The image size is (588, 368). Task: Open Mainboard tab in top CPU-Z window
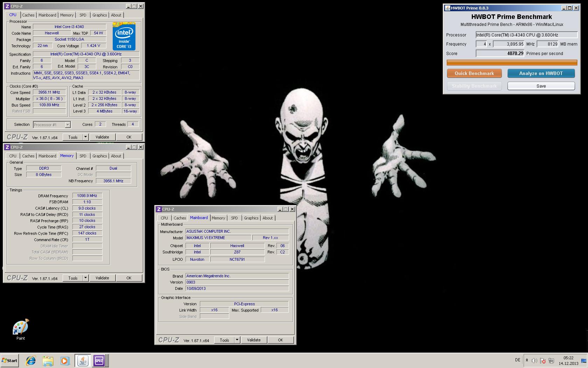pyautogui.click(x=47, y=15)
